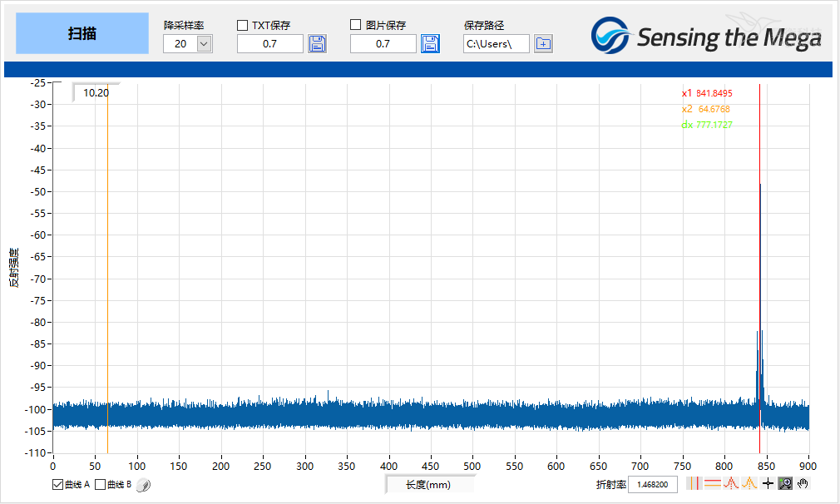Open the save path folder browser
Screen dimensions: 840x504
(543, 44)
